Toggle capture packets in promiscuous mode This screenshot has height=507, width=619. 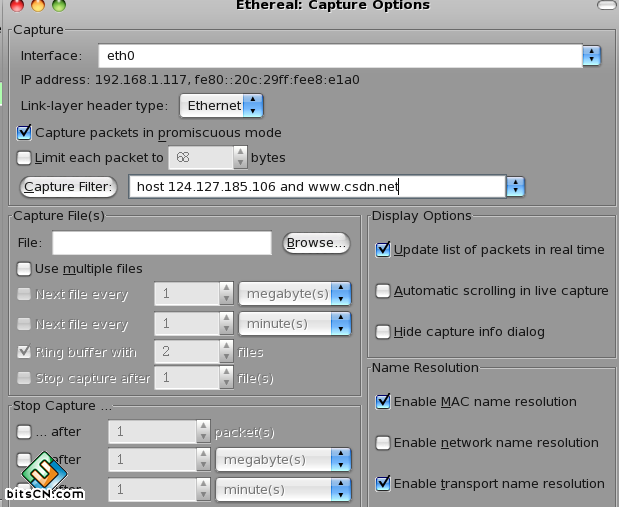tap(25, 132)
